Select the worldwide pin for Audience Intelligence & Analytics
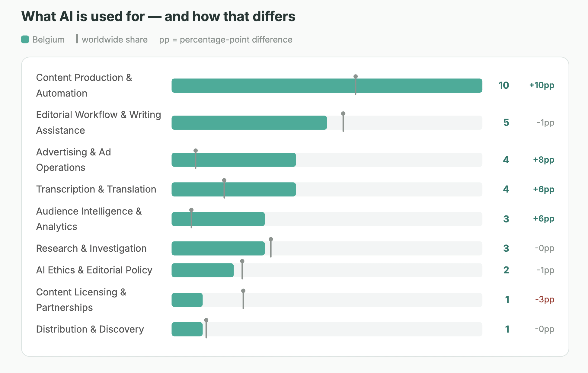588x373 pixels. [x=191, y=218]
